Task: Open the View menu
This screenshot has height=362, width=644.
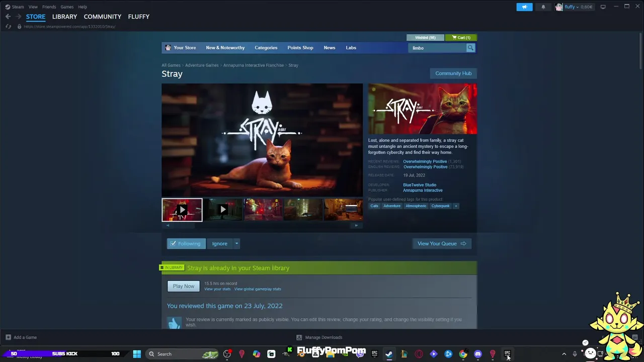Action: point(33,7)
